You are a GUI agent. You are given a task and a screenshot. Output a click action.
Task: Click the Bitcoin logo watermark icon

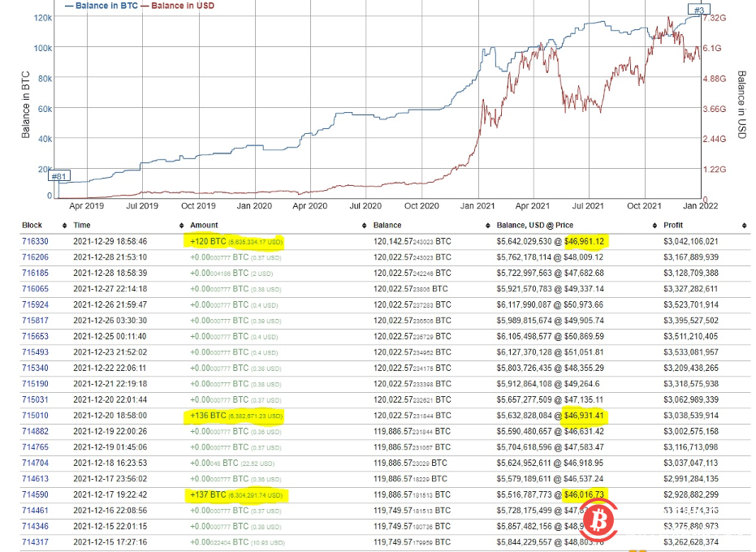pyautogui.click(x=598, y=520)
